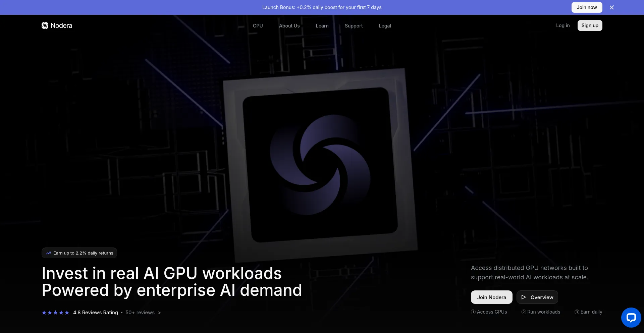644x333 pixels.
Task: Open the Legal section
Action: [385, 26]
